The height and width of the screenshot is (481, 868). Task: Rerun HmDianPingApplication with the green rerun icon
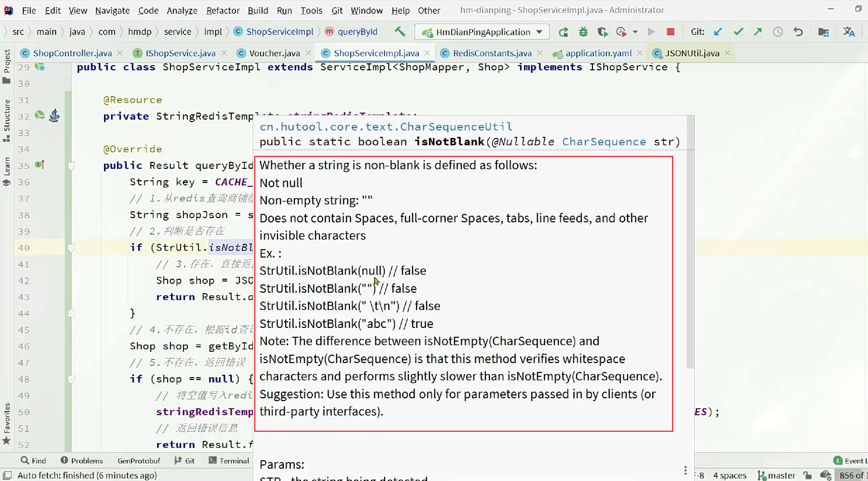coord(563,32)
